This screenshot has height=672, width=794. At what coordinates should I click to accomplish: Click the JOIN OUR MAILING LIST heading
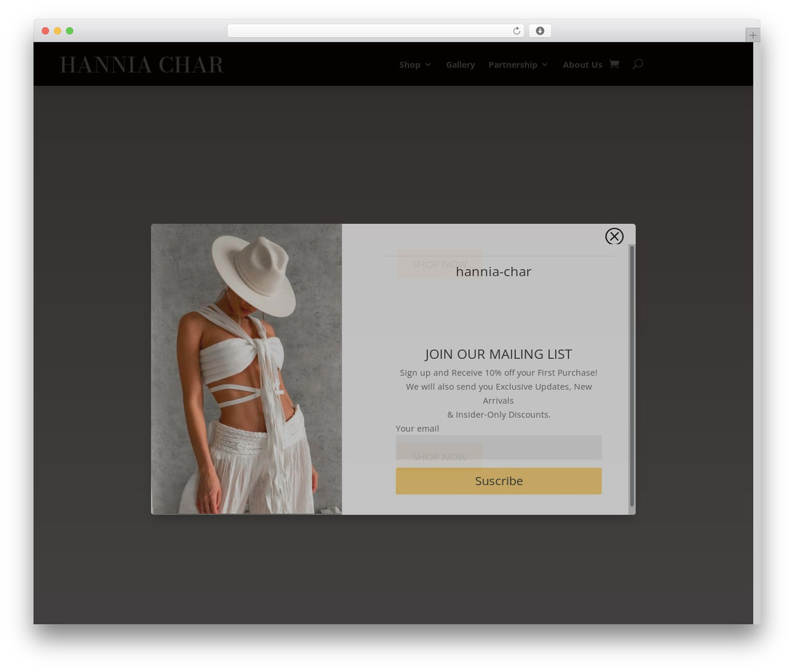[x=498, y=354]
